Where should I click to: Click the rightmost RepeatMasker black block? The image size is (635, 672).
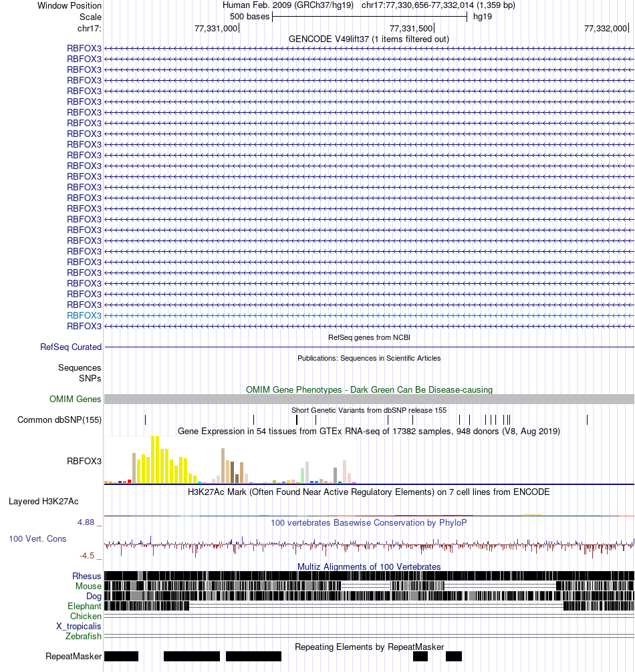(x=454, y=656)
